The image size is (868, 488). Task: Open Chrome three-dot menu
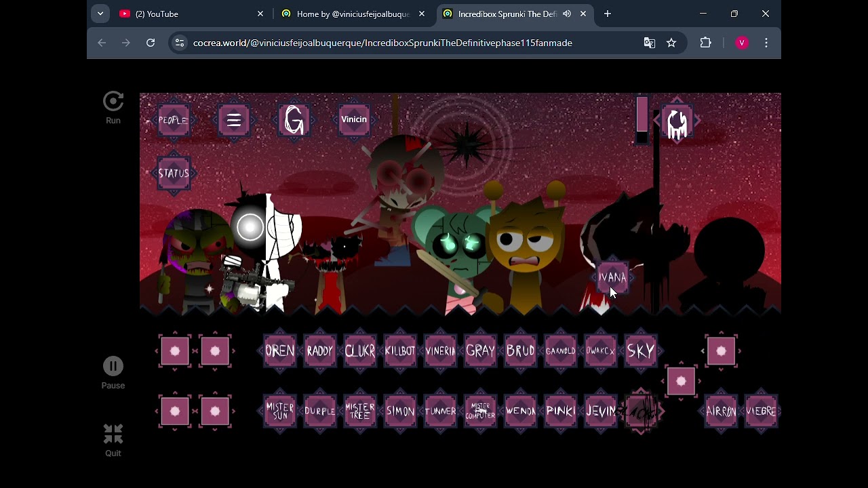pos(766,43)
